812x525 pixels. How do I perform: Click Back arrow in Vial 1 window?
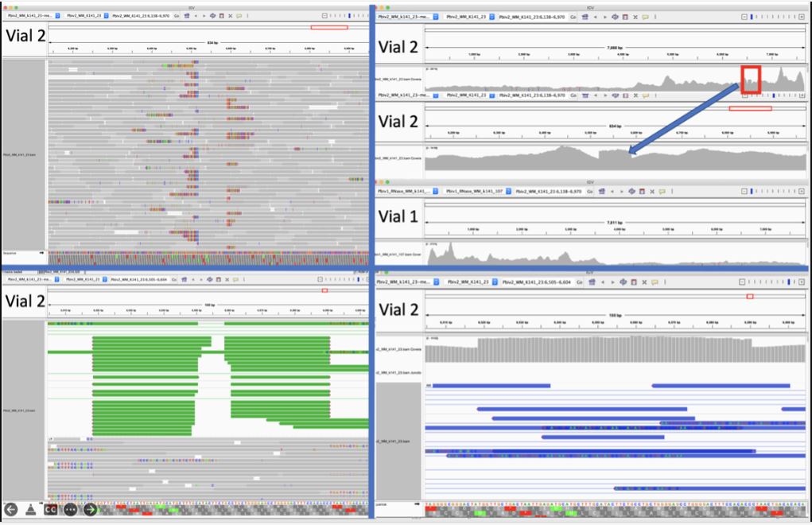pos(612,192)
